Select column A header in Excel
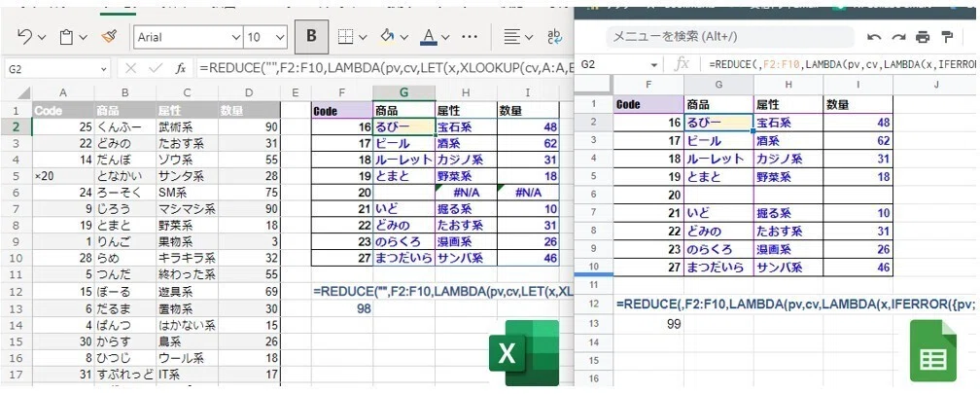The image size is (980, 394). point(62,93)
